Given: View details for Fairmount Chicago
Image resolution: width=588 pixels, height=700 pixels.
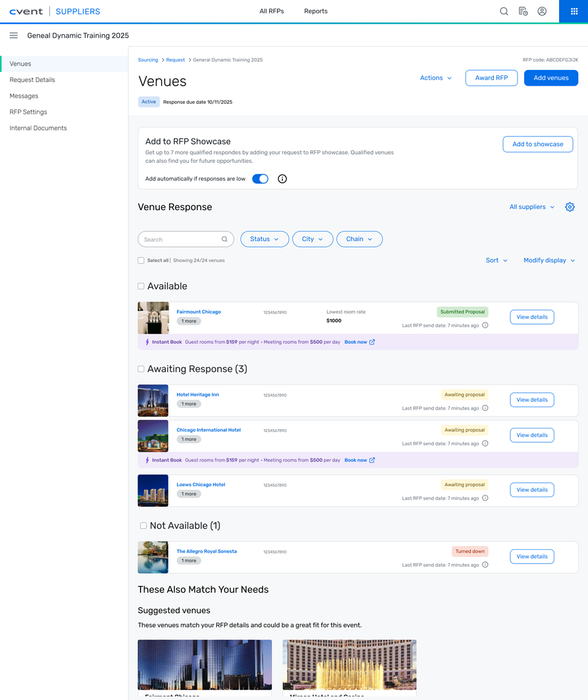Looking at the screenshot, I should [532, 317].
